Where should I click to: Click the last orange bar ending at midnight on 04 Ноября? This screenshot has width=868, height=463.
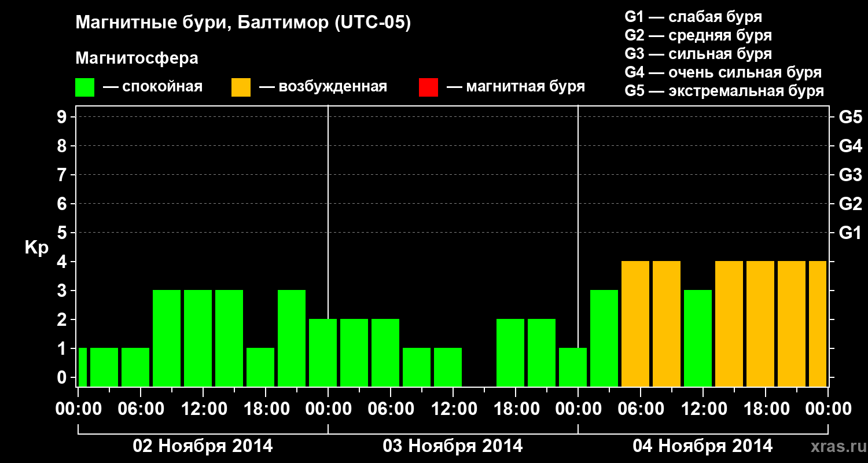coord(818,324)
